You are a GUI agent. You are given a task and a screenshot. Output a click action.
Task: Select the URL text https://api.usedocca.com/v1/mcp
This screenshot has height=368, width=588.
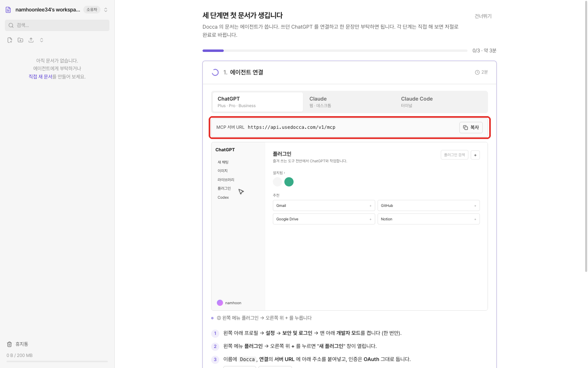(292, 128)
